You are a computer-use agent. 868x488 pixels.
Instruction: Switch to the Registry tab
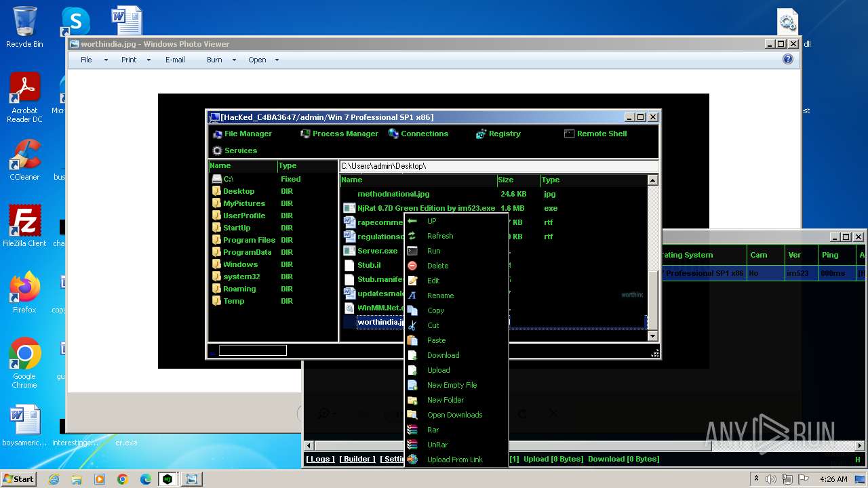pos(498,134)
